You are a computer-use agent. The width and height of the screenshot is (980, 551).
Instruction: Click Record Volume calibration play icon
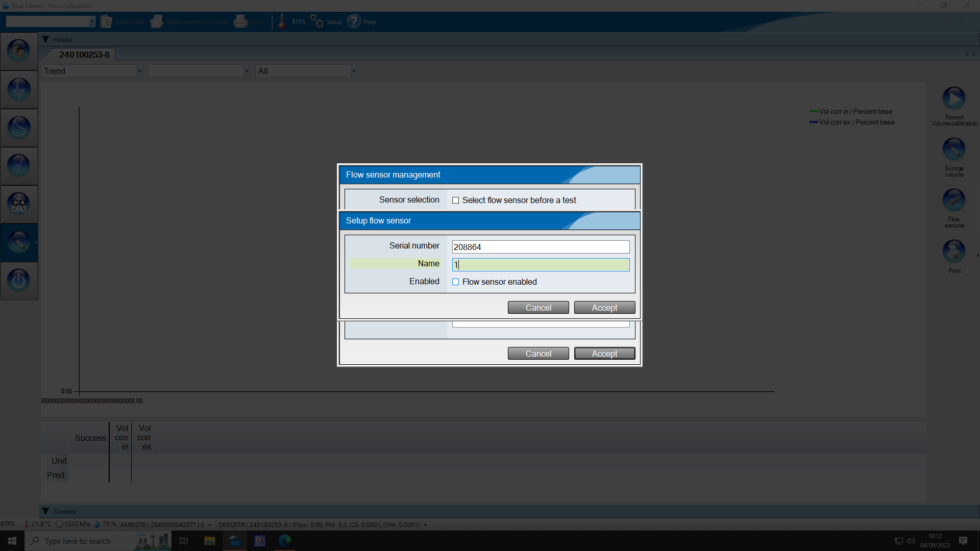953,98
